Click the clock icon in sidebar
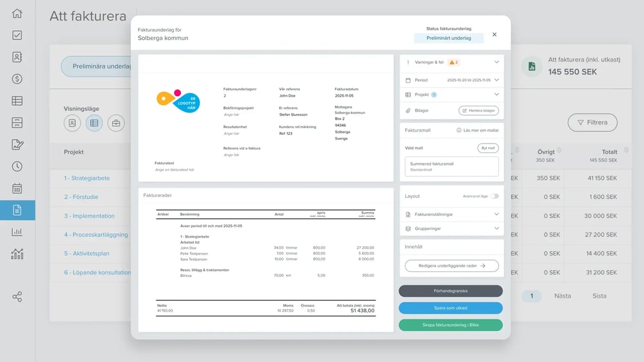Viewport: 644px width, 362px height. [17, 166]
